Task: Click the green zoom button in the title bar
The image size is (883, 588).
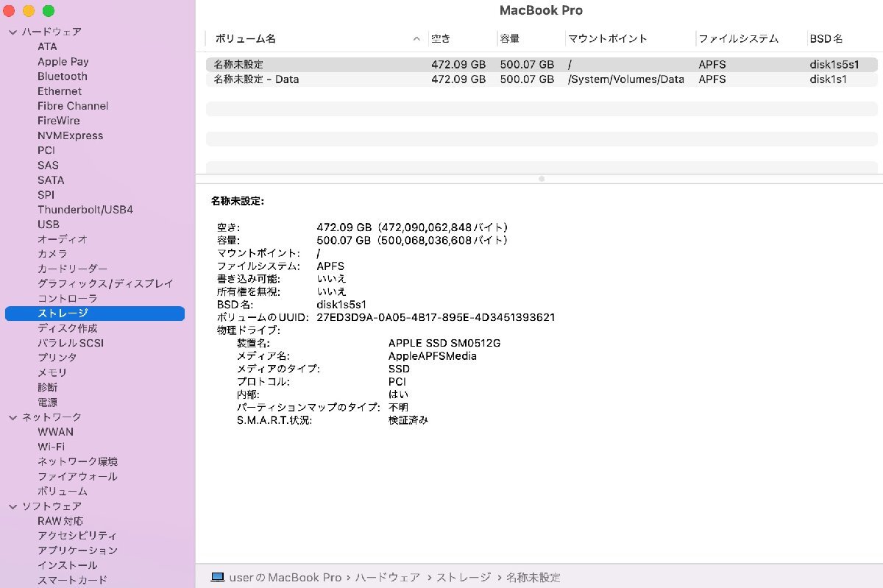Action: click(x=48, y=11)
